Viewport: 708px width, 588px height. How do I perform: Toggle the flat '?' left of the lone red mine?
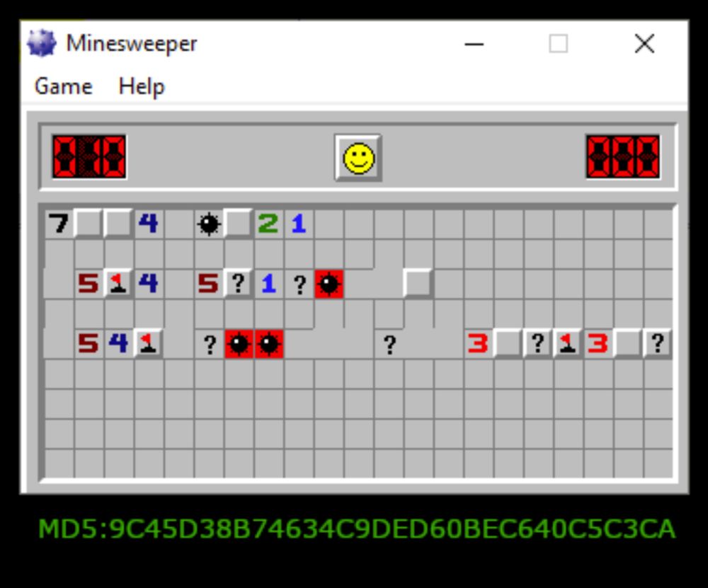(x=299, y=284)
